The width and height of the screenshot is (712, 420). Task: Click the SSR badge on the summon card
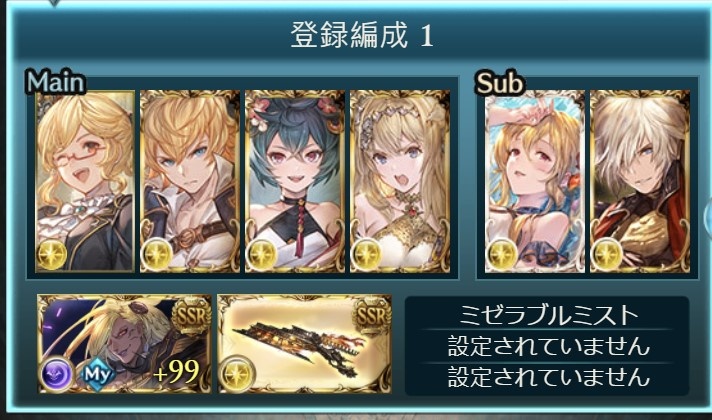point(191,315)
